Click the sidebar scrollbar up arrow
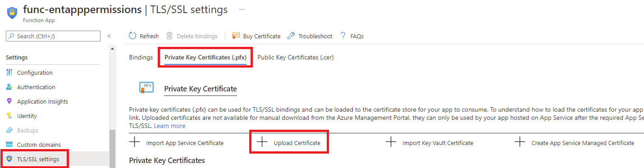Viewport: 644px width, 168px height. pyautogui.click(x=112, y=49)
